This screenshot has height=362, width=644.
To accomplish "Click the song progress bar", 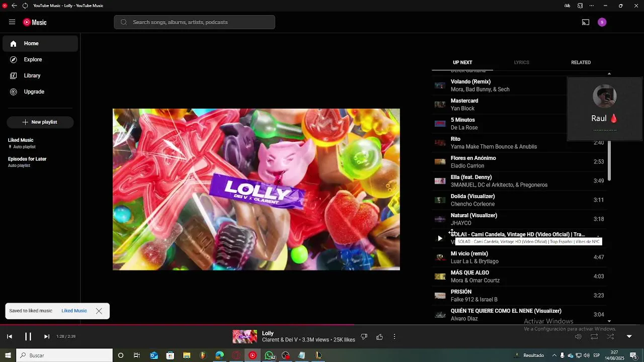I will 322,325.
